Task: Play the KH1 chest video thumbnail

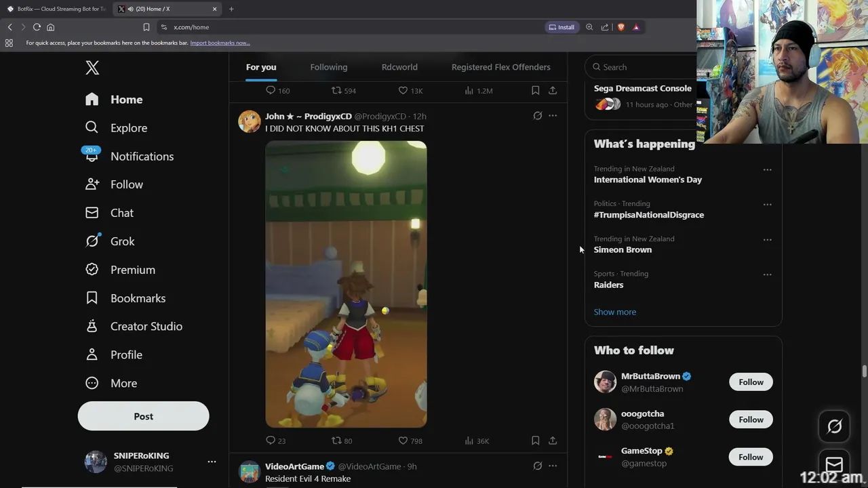Action: [346, 284]
